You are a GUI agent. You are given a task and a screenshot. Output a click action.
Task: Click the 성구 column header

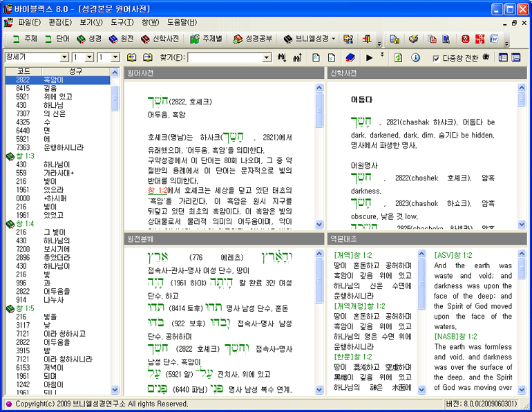click(76, 71)
